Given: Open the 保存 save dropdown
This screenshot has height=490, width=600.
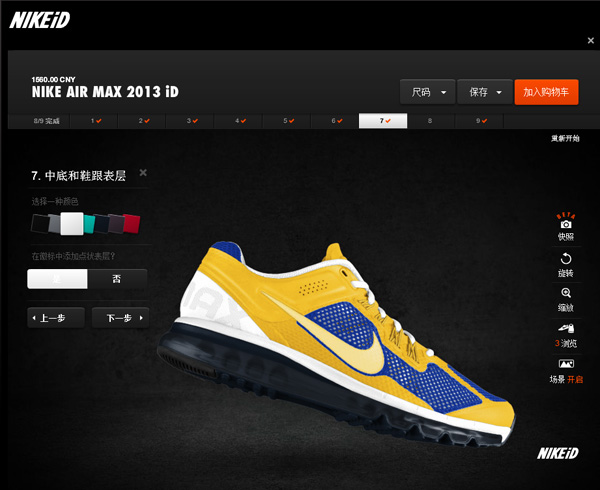Looking at the screenshot, I should click(485, 92).
